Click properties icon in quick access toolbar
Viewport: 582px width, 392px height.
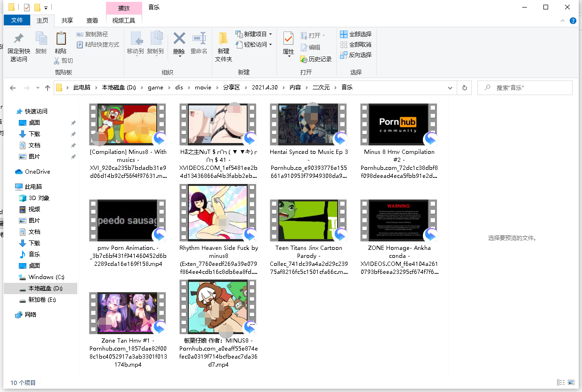[26, 8]
